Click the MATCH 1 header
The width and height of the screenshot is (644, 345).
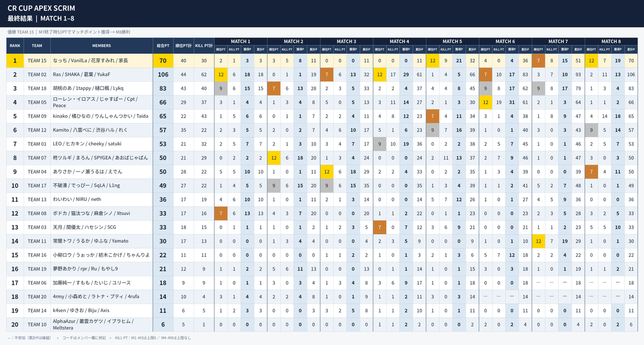pyautogui.click(x=240, y=41)
